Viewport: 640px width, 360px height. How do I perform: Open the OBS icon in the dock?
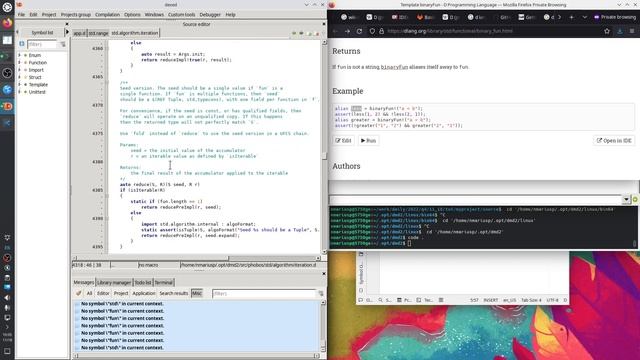tap(7, 73)
